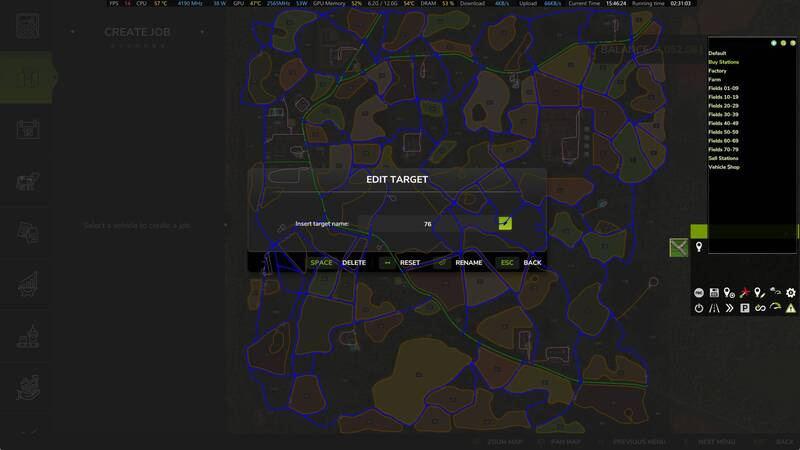
Task: Click the settings gear icon
Action: [x=791, y=292]
